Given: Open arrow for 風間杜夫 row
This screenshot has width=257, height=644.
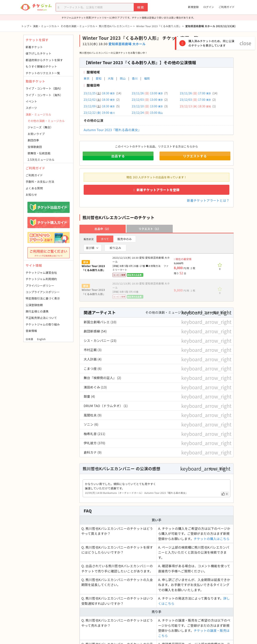Looking at the screenshot, I should (206, 415).
